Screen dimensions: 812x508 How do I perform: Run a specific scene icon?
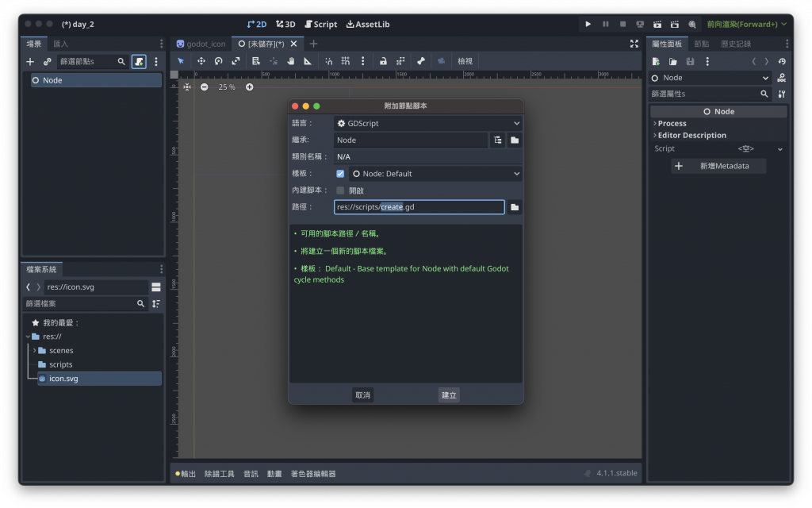(x=675, y=24)
